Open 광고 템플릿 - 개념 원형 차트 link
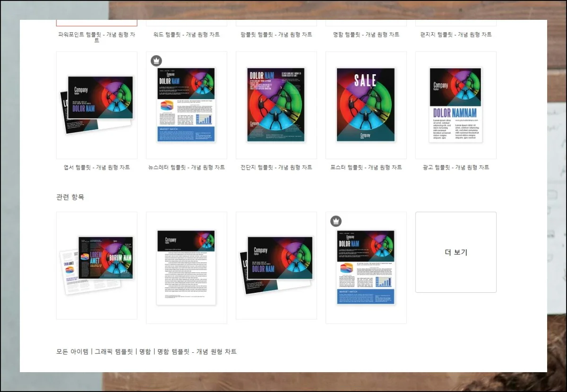 455,167
